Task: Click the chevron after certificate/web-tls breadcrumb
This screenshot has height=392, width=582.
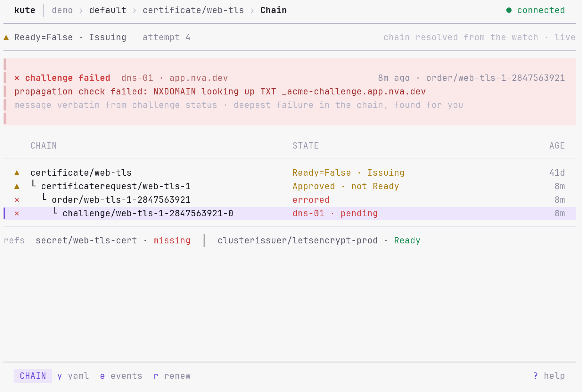Action: (252, 10)
